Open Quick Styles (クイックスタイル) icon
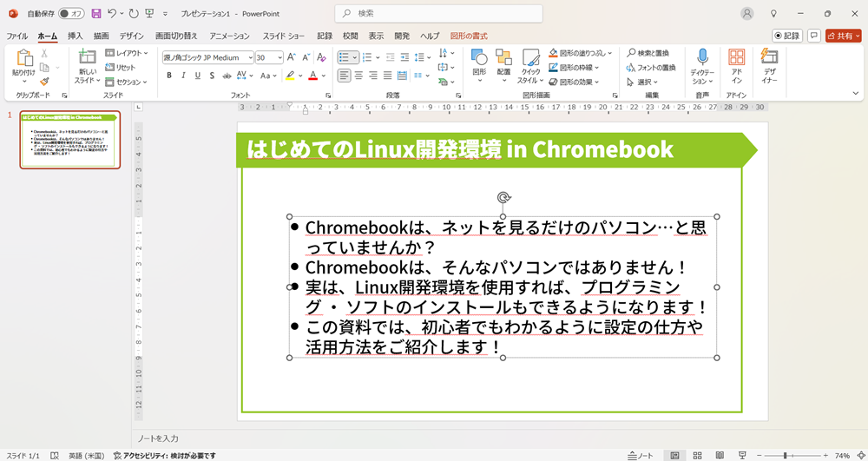 (531, 57)
